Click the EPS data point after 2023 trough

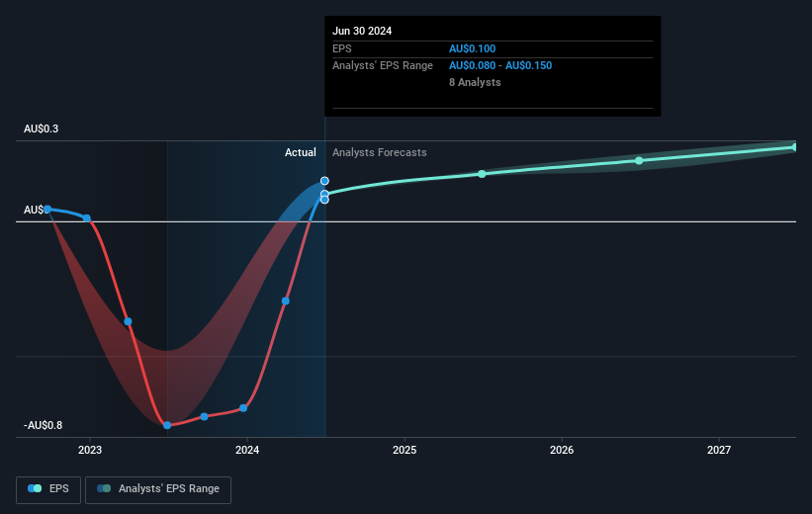click(204, 417)
